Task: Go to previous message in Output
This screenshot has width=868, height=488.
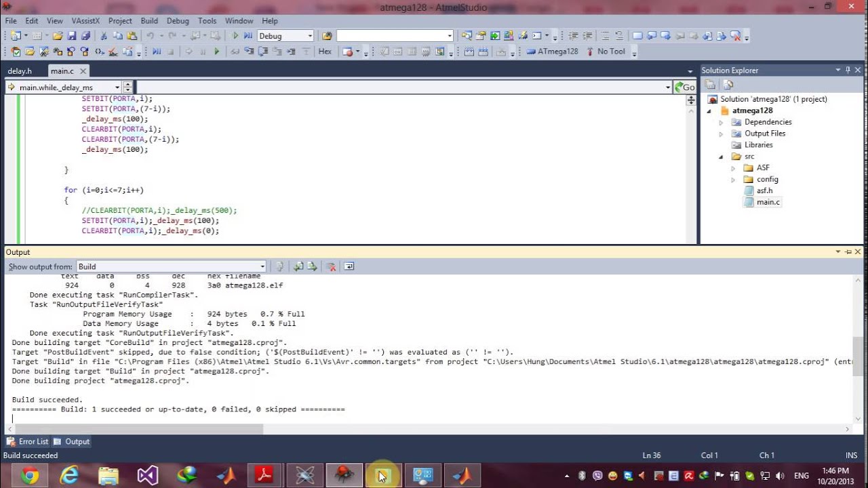Action: click(298, 266)
